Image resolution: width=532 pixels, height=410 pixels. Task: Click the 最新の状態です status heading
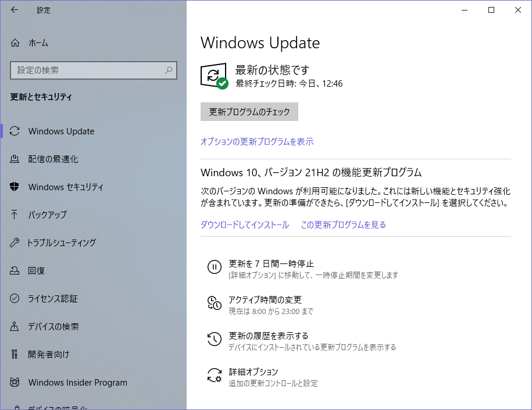[273, 70]
